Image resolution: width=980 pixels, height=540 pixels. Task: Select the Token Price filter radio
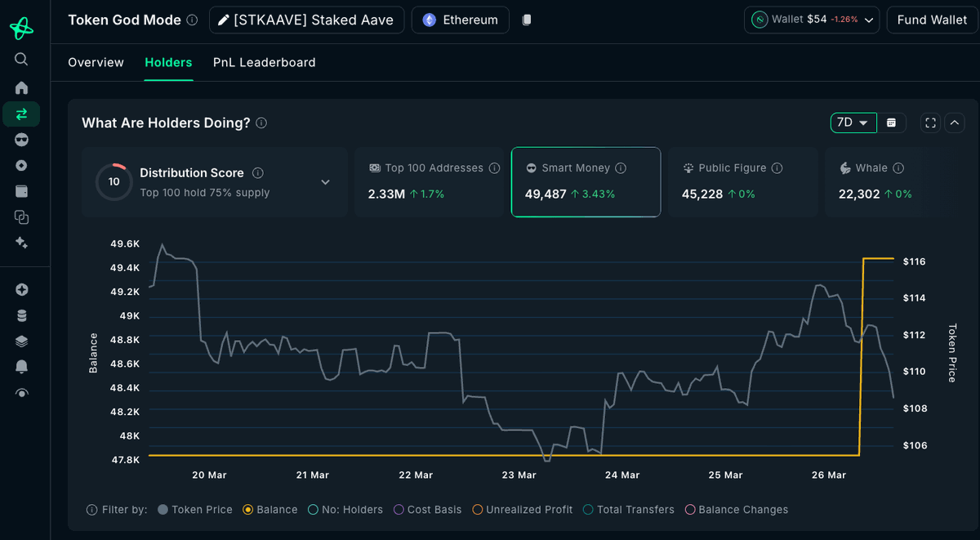coord(163,510)
